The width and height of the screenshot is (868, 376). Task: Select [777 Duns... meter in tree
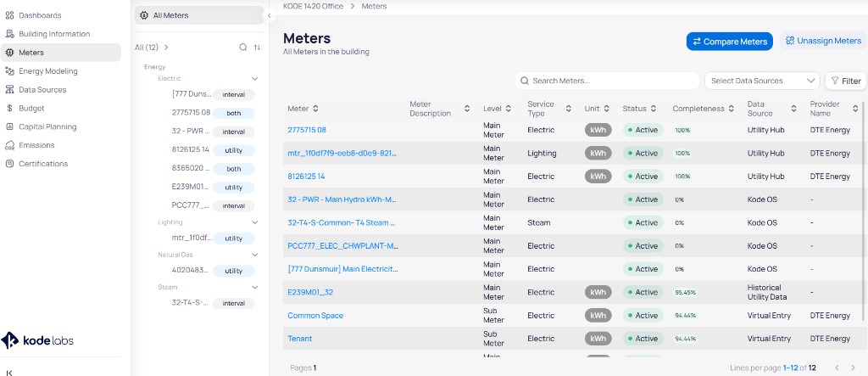[x=192, y=94]
